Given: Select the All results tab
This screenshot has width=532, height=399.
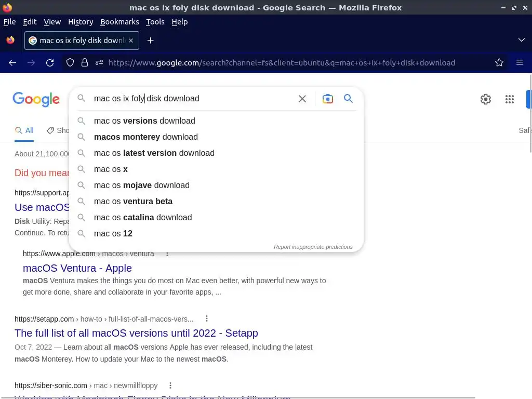Looking at the screenshot, I should (24, 130).
